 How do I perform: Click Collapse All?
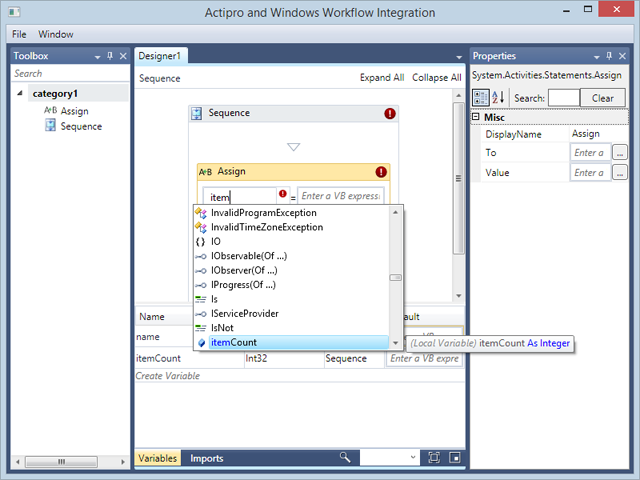click(436, 78)
